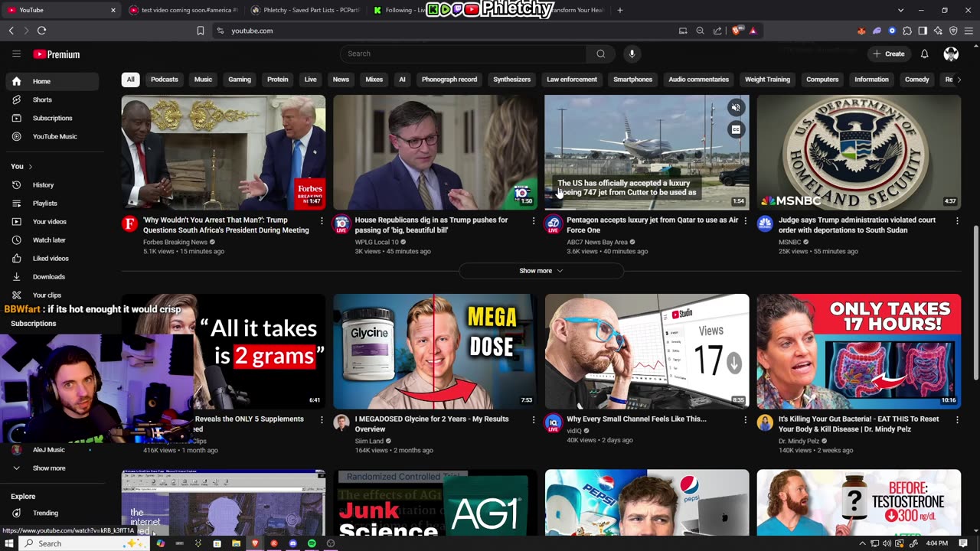Select the Live category chip

[310, 80]
